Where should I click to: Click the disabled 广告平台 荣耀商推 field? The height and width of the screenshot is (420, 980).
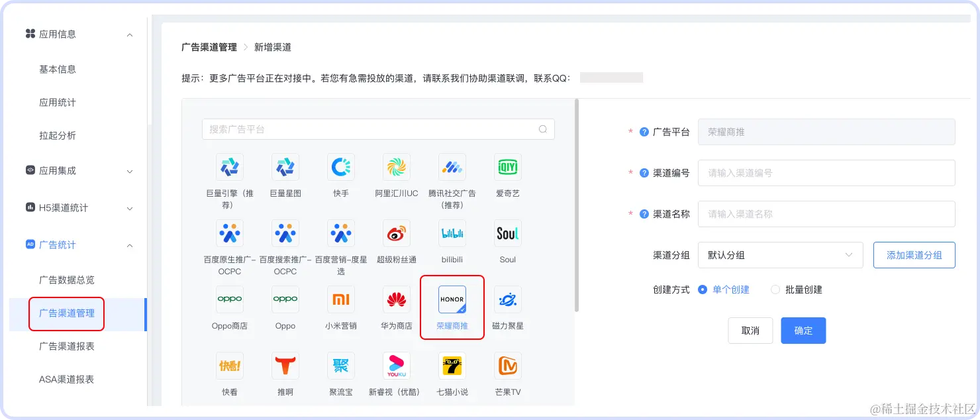pos(826,132)
